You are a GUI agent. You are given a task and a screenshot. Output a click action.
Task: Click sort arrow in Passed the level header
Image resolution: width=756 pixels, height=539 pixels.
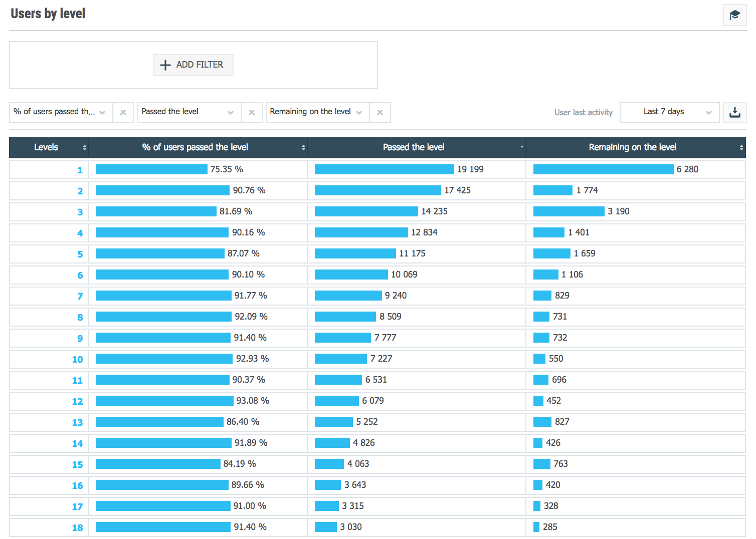[521, 147]
